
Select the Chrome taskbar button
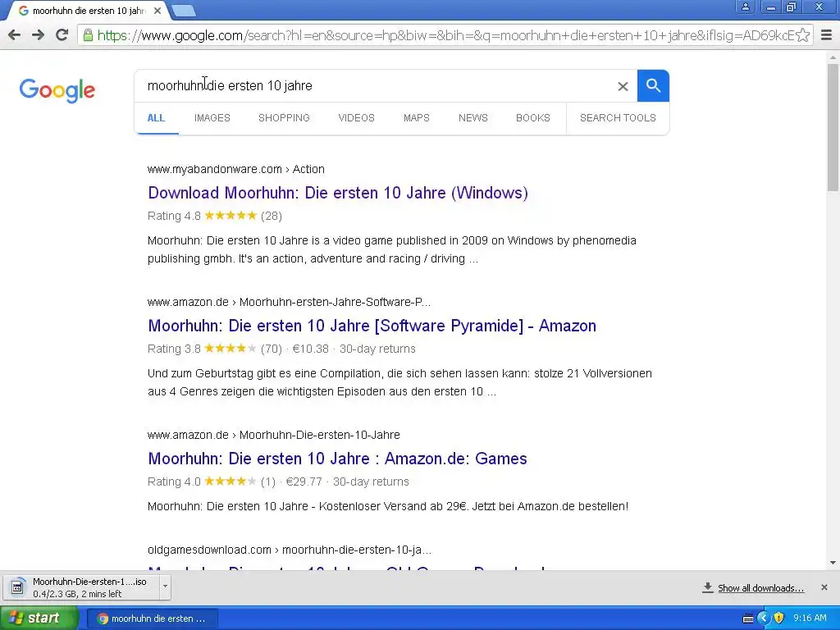(152, 619)
